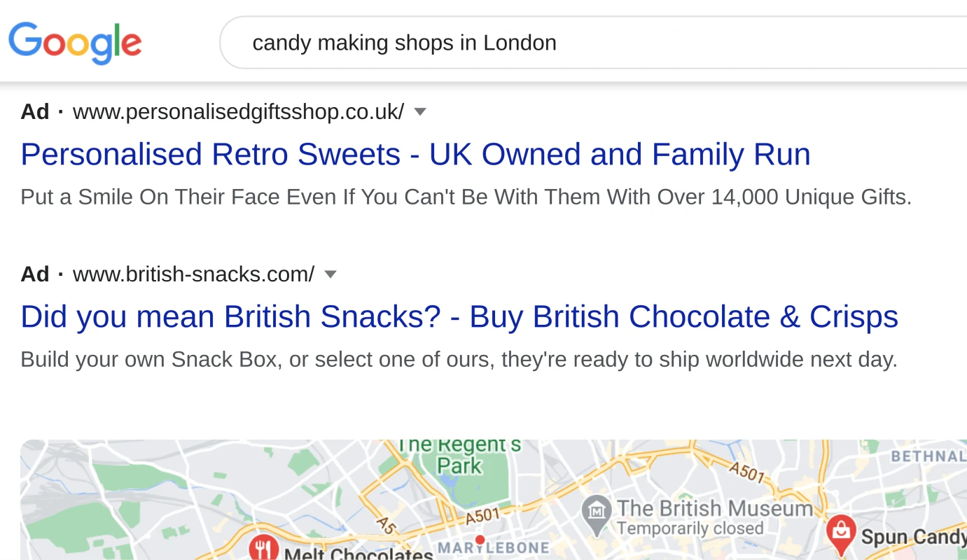The width and height of the screenshot is (967, 560).
Task: Select the red map dot near Marylebone
Action: [x=480, y=540]
